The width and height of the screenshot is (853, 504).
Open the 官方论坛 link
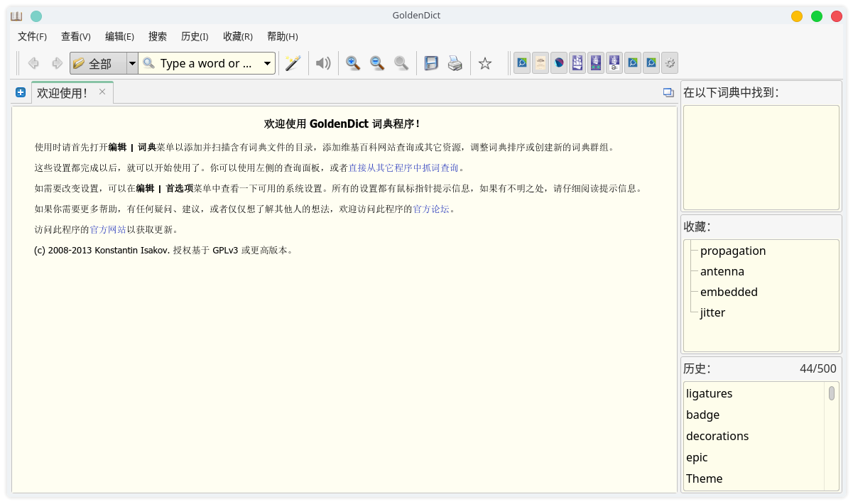[x=431, y=209]
